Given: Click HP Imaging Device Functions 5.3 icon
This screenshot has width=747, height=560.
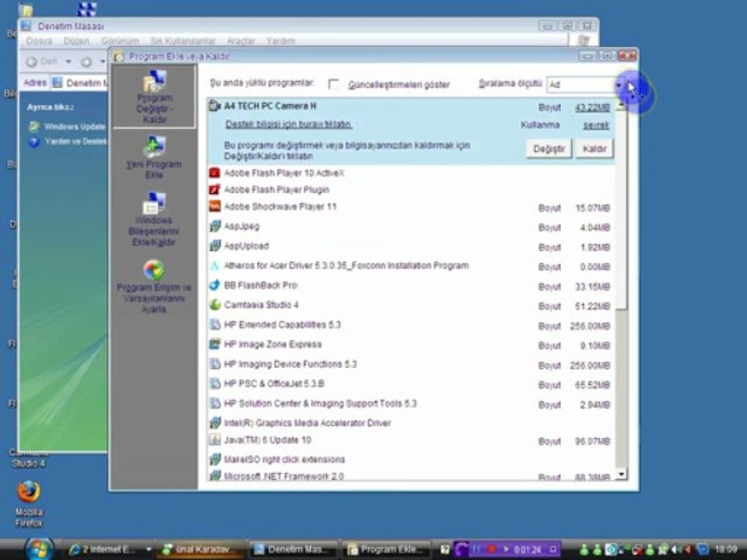Looking at the screenshot, I should coord(215,364).
